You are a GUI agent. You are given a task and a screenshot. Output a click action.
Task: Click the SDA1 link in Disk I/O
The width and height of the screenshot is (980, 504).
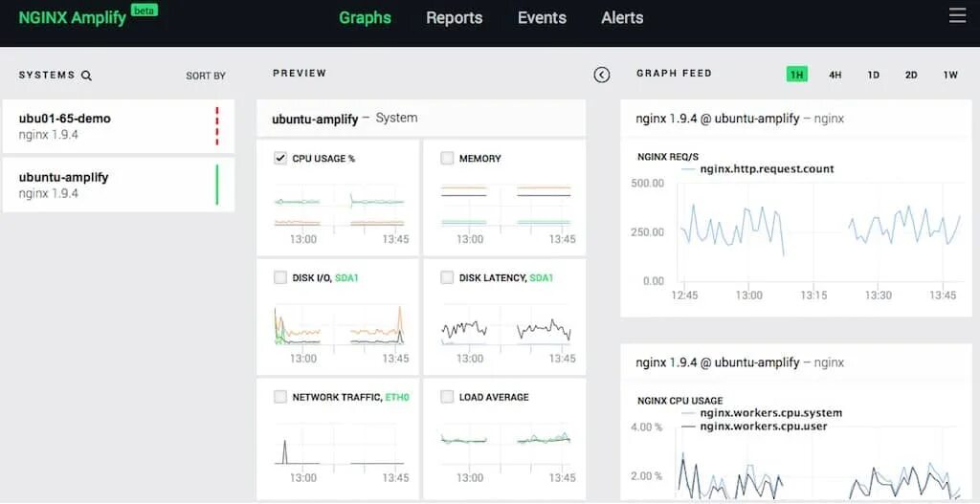pyautogui.click(x=346, y=278)
